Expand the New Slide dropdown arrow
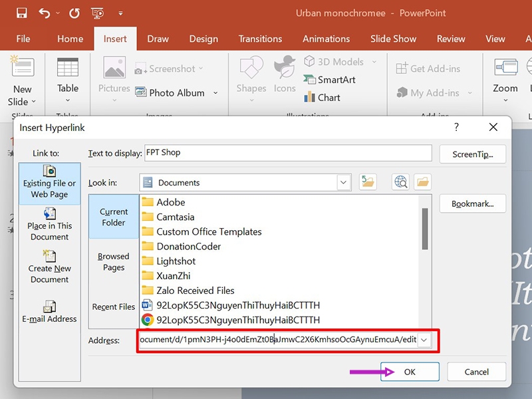This screenshot has width=532, height=399. 34,102
